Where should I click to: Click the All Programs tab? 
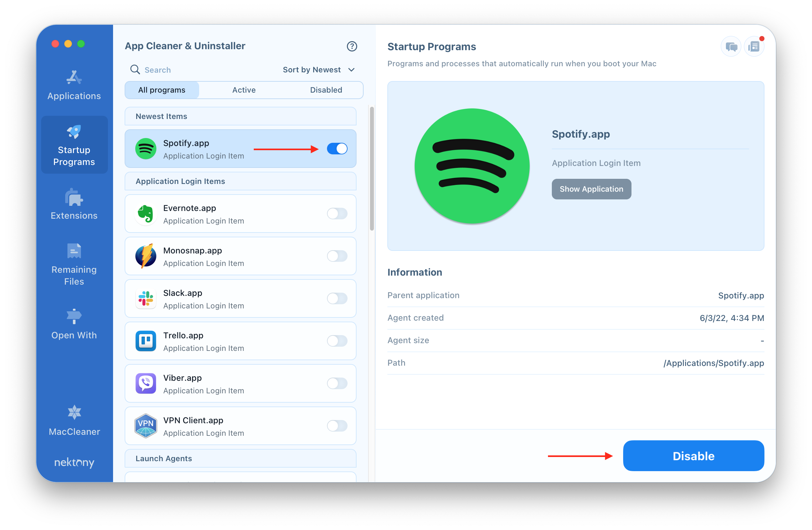162,90
